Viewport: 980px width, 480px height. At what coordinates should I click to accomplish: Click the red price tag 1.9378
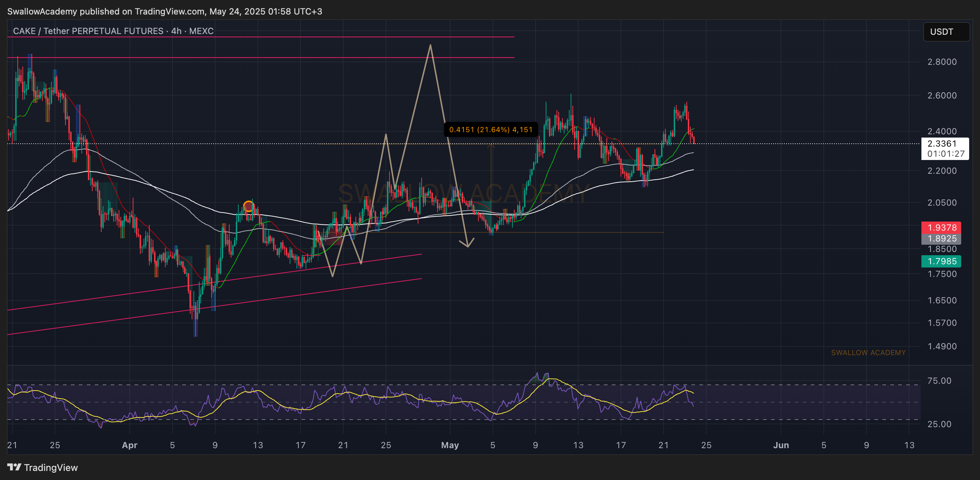941,227
